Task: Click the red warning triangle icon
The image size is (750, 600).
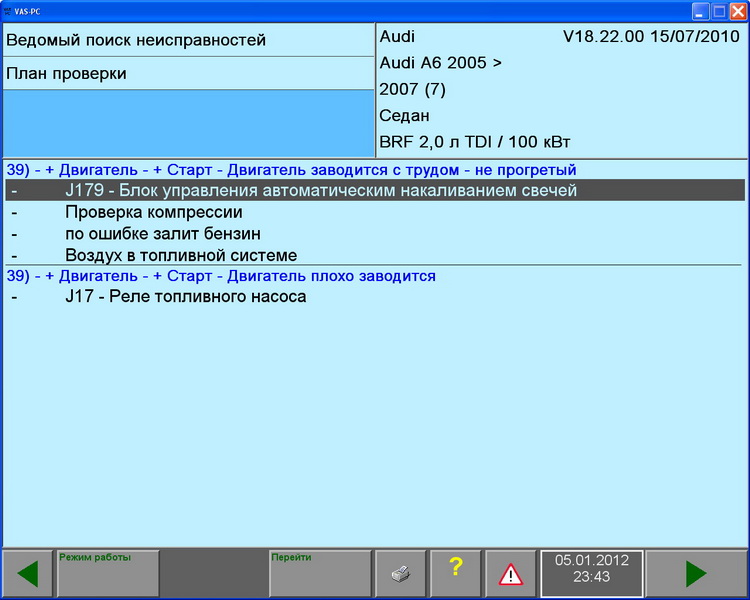Action: pos(510,573)
